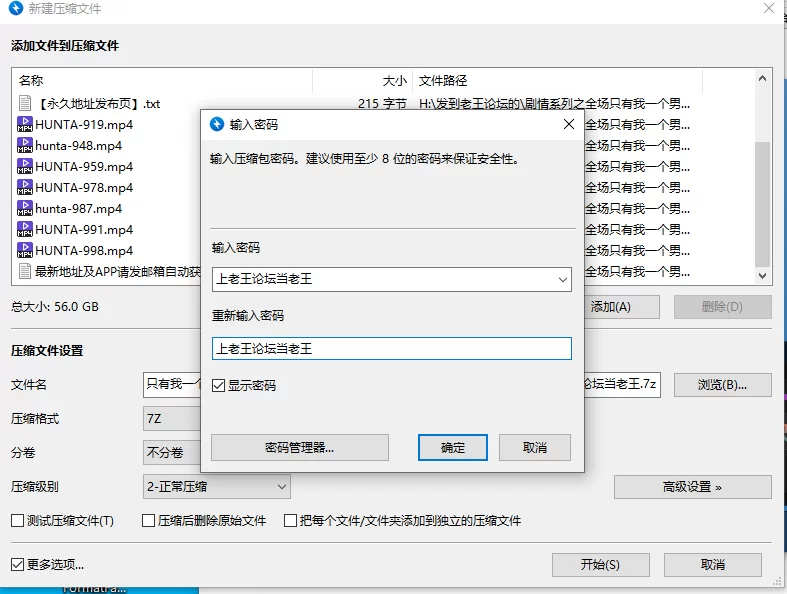This screenshot has height=594, width=787.
Task: Click file list scrollbar up arrow
Action: click(762, 78)
